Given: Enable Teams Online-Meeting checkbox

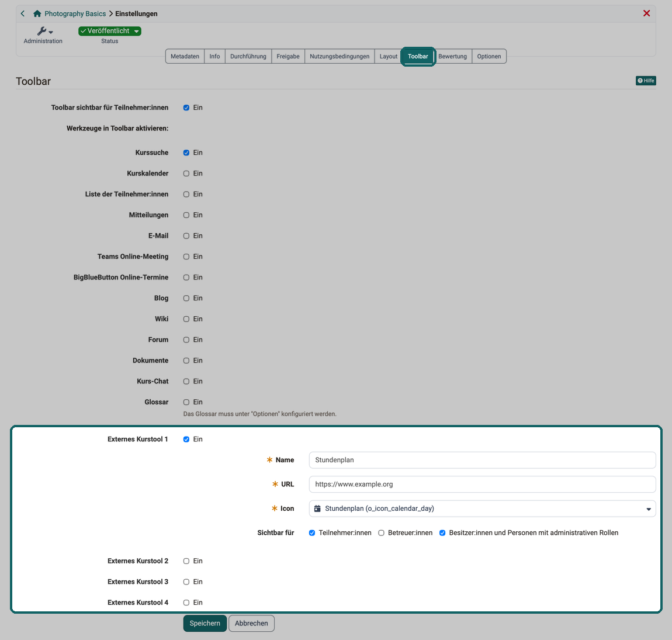Looking at the screenshot, I should [x=186, y=257].
